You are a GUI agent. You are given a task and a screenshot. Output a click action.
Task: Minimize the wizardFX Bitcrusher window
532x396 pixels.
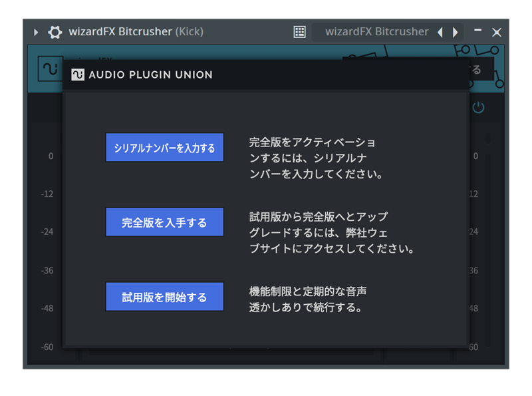(477, 31)
